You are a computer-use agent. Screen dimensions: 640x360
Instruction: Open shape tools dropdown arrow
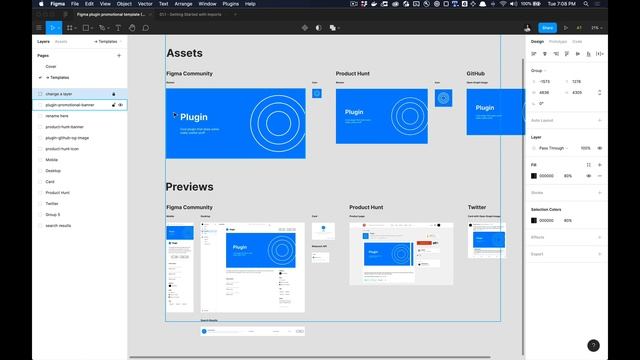point(92,28)
